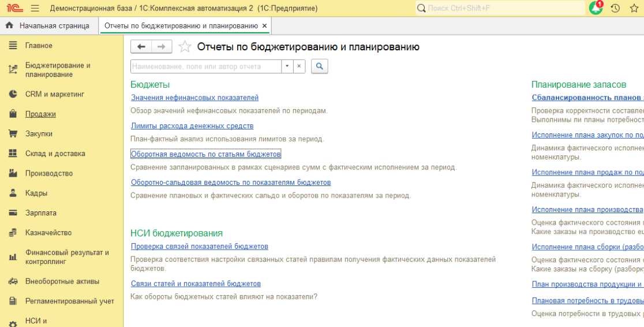Click the Внеоборотные активы car icon

[x=13, y=282]
